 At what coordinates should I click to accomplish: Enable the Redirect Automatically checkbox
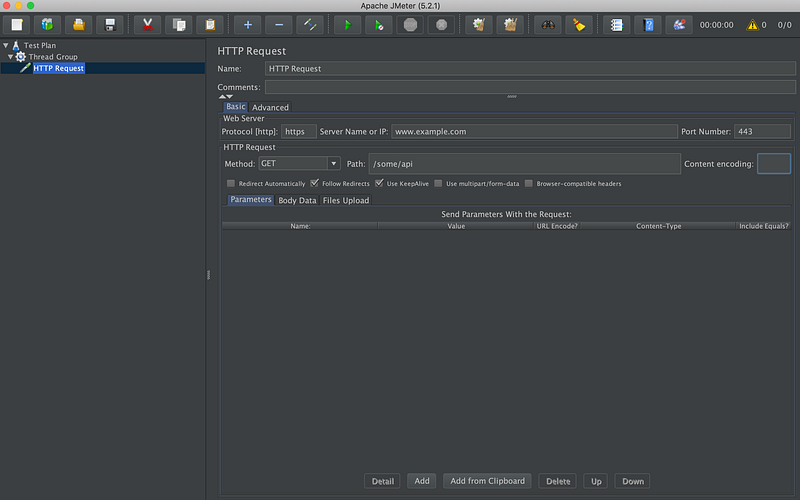point(231,184)
